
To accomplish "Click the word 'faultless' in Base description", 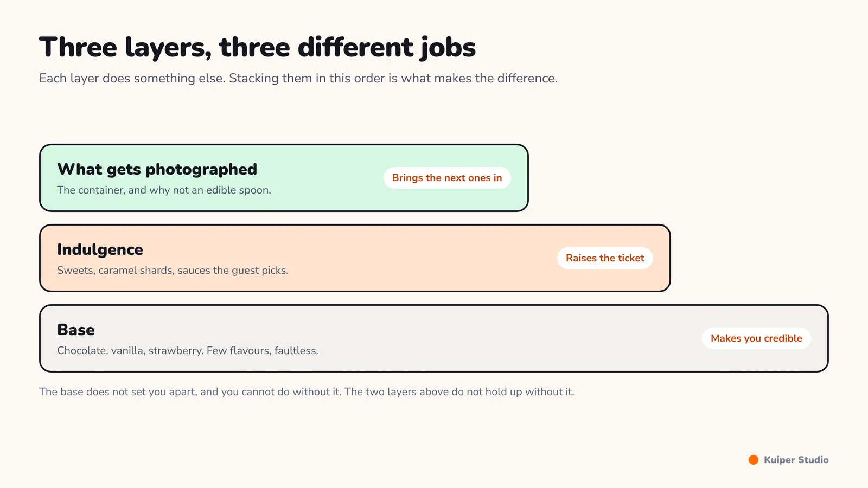I will [x=296, y=351].
